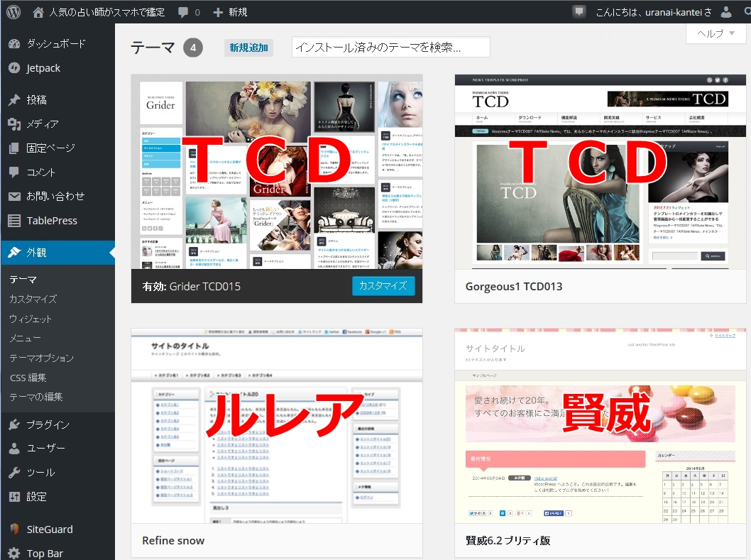
Task: Click the ダッシュボード gauge icon
Action: tap(14, 43)
